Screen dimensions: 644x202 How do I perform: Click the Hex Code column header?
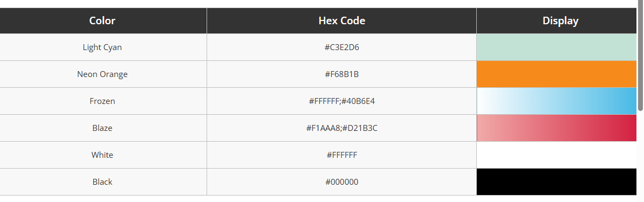pyautogui.click(x=342, y=20)
